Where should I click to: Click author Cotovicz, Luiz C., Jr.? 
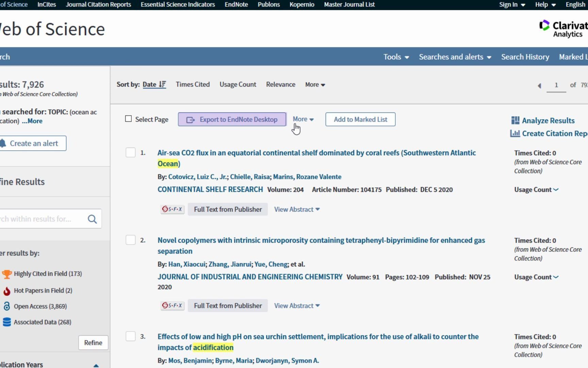pos(198,177)
